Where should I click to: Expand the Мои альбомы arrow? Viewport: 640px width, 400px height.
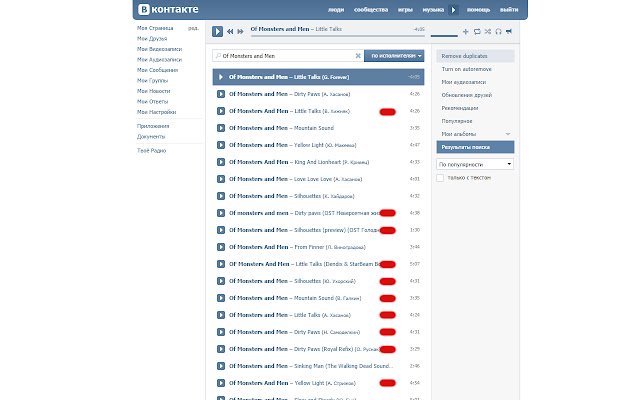pyautogui.click(x=508, y=134)
